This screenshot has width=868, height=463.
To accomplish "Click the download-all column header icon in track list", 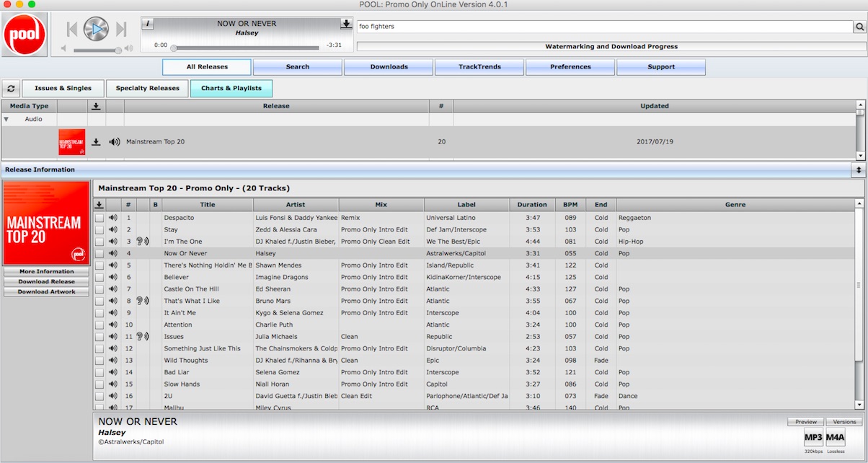I will (99, 205).
